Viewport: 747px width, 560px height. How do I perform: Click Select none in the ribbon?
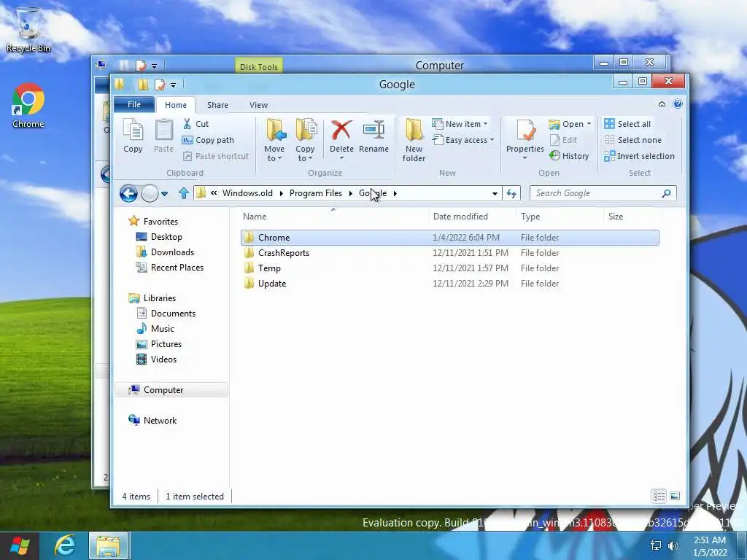pyautogui.click(x=633, y=140)
